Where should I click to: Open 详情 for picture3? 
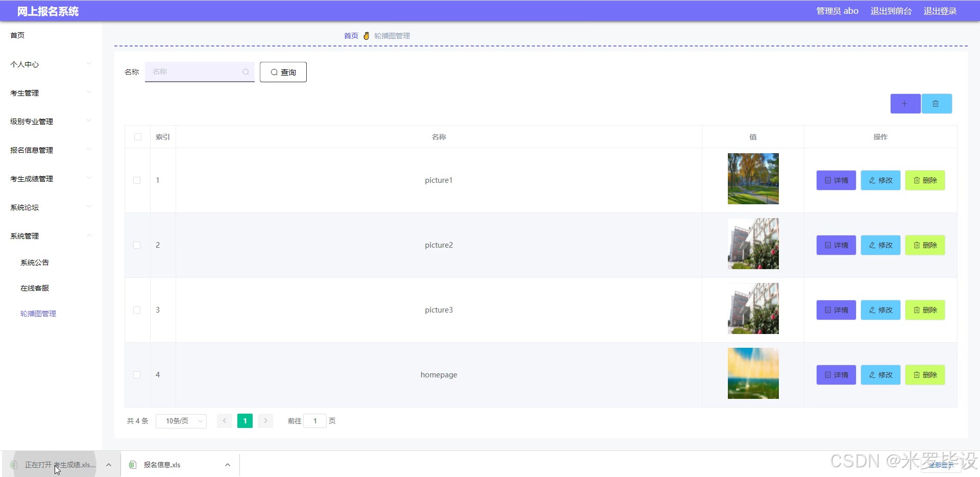point(836,310)
